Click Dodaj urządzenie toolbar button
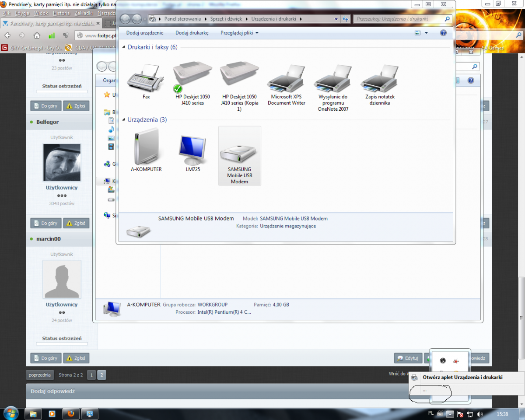The height and width of the screenshot is (420, 525). tap(145, 33)
